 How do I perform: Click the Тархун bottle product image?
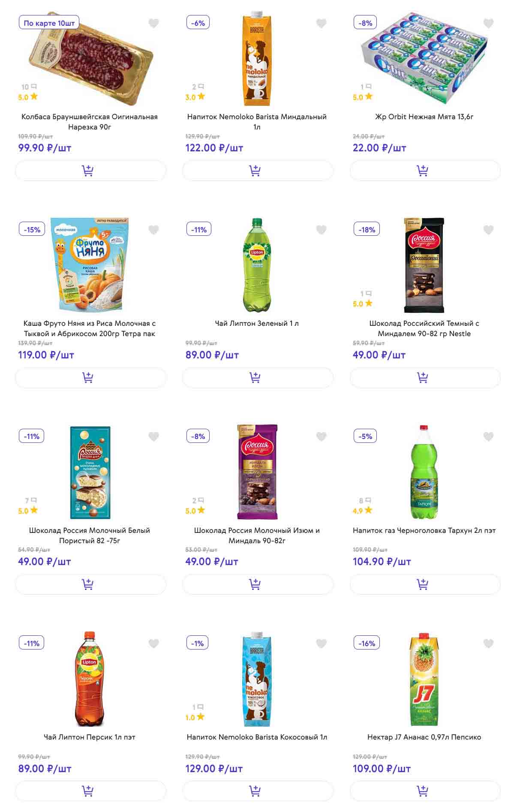pos(424,472)
